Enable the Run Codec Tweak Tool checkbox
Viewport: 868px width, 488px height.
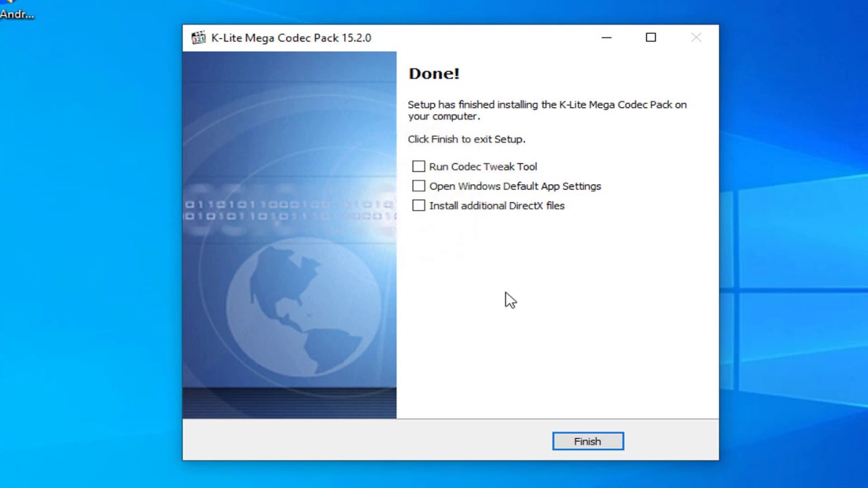click(418, 167)
